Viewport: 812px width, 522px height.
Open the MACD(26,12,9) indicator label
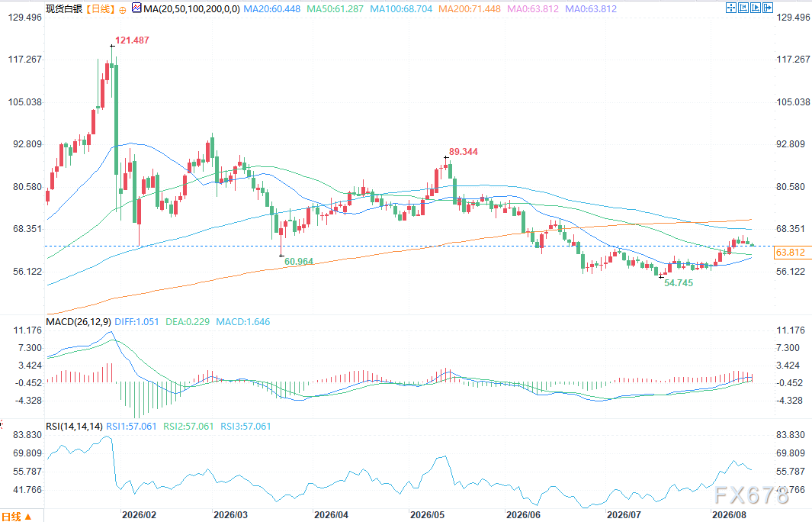tap(79, 322)
